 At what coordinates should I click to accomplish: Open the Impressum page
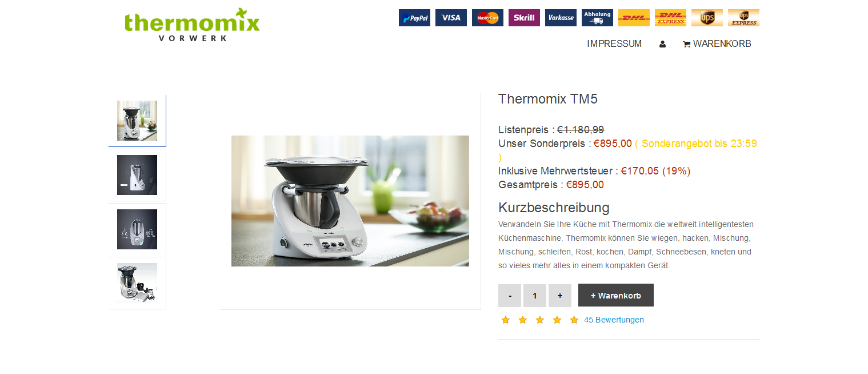(614, 44)
